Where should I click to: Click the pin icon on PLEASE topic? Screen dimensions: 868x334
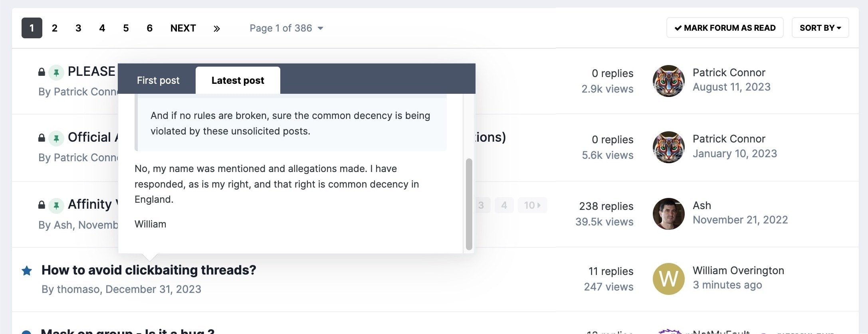coord(56,73)
